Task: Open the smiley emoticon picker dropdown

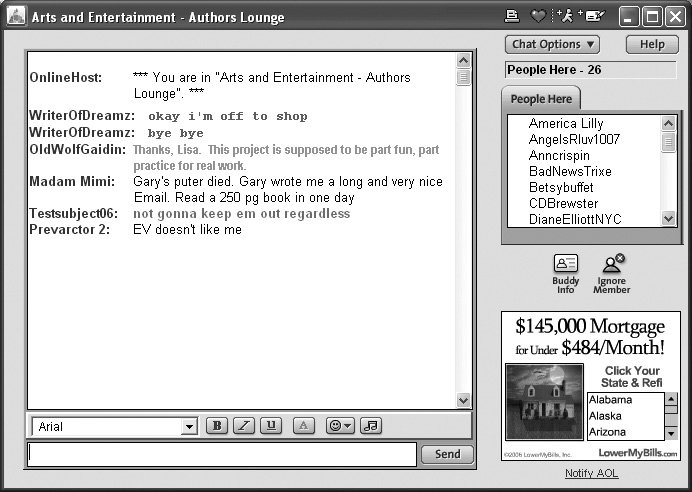Action: point(340,426)
